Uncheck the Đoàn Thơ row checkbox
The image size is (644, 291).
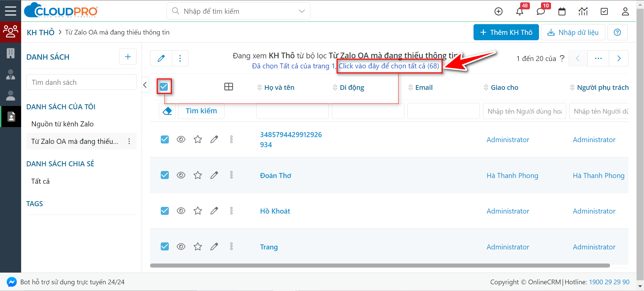tap(165, 175)
